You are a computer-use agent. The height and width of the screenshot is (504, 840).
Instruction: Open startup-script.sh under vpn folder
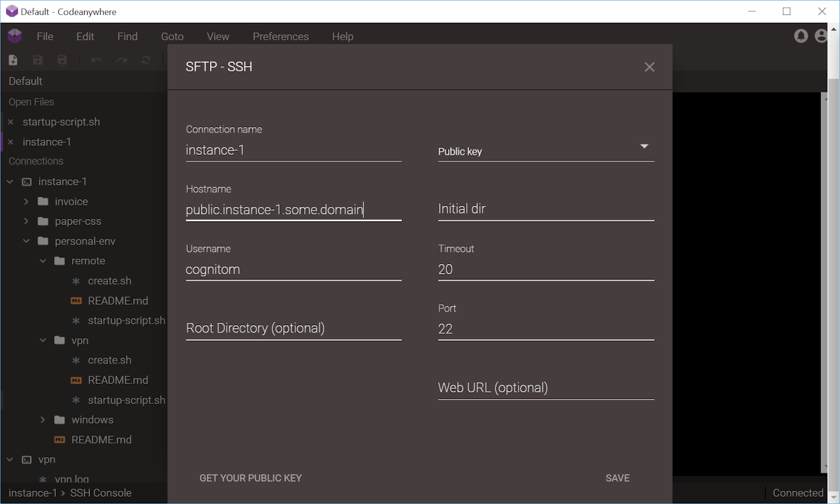(127, 400)
